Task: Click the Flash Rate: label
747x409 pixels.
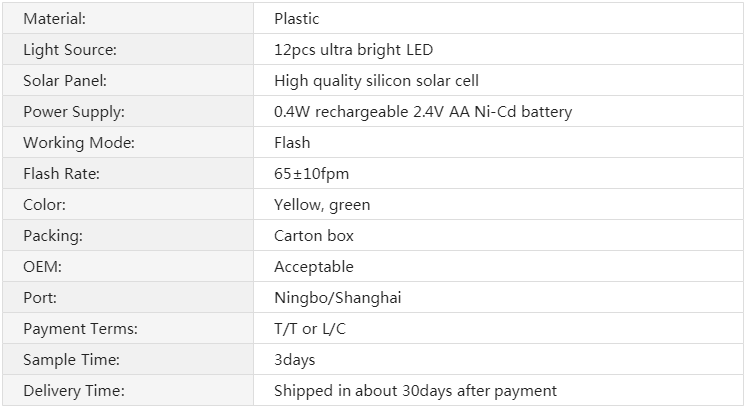Action: click(61, 174)
